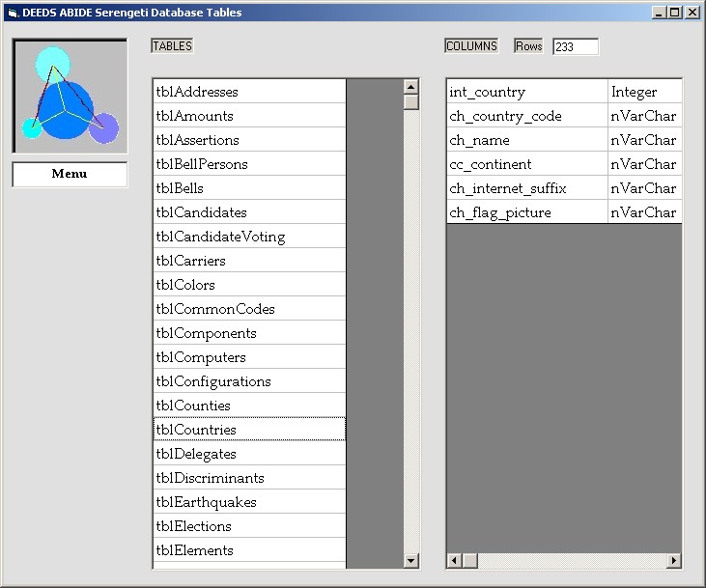Viewport: 706px width, 588px height.
Task: Click the Integer data type cell
Action: click(x=644, y=92)
